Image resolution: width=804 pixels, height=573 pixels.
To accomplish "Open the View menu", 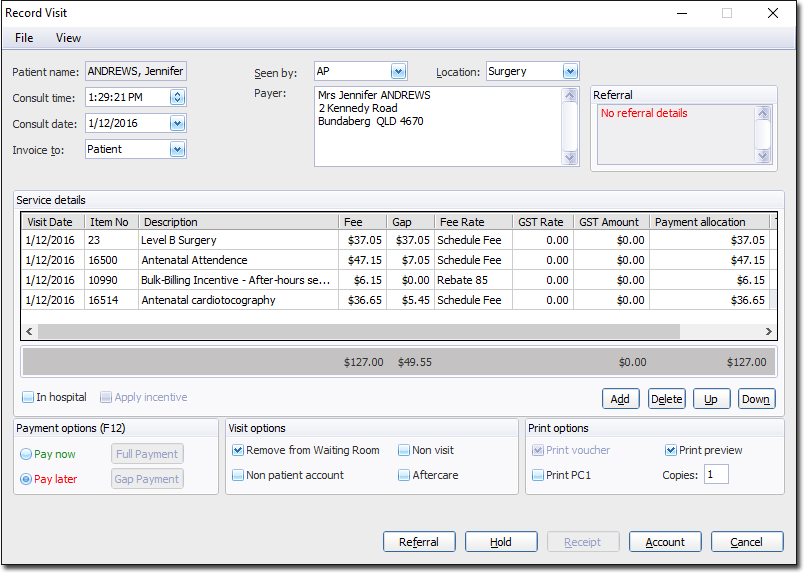I will pyautogui.click(x=68, y=38).
